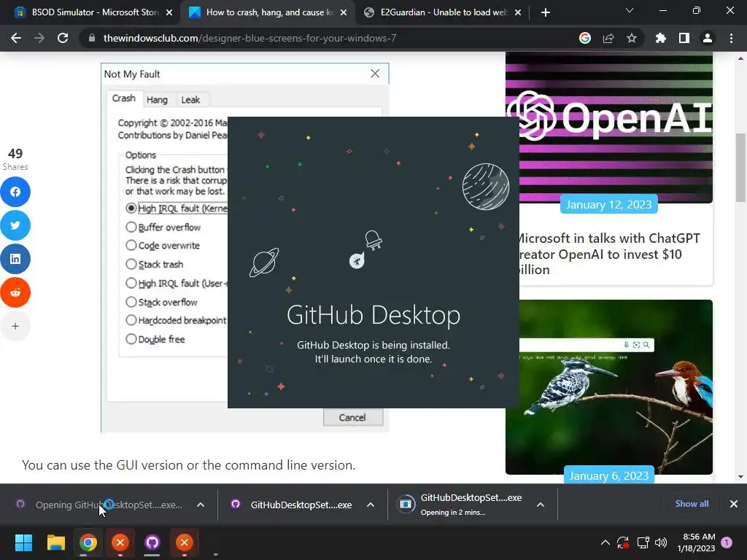Open Chrome from the taskbar
The image size is (747, 560).
[x=88, y=542]
